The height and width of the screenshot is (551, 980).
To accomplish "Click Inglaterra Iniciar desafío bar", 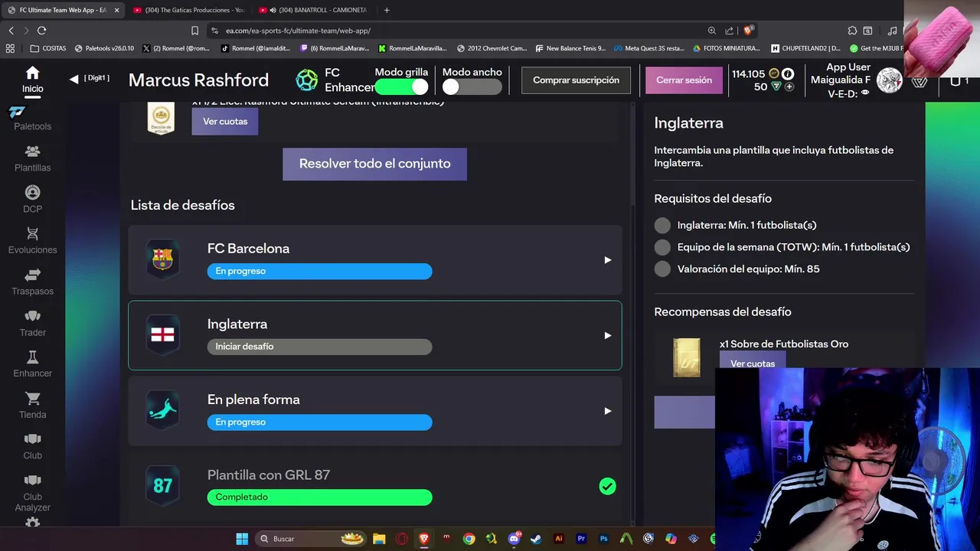I will tap(319, 347).
